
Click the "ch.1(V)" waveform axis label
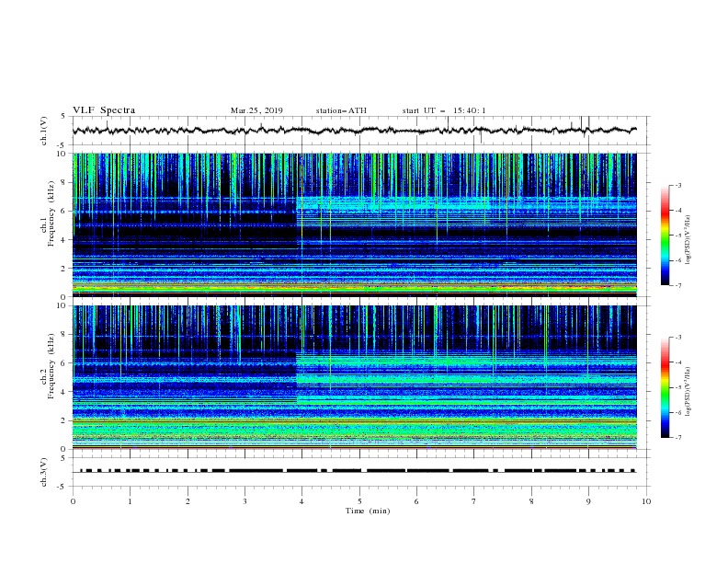(x=44, y=131)
